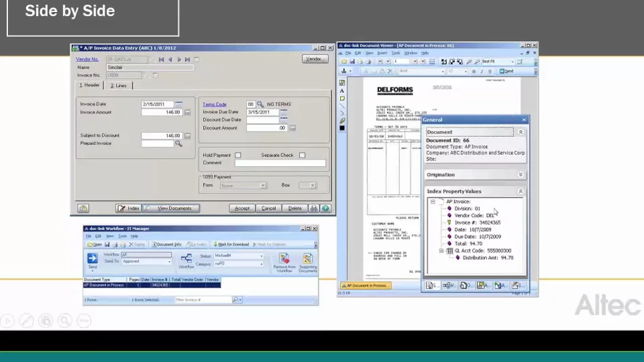The height and width of the screenshot is (362, 644).
Task: Collapse the Document section in General panel
Action: [x=521, y=132]
